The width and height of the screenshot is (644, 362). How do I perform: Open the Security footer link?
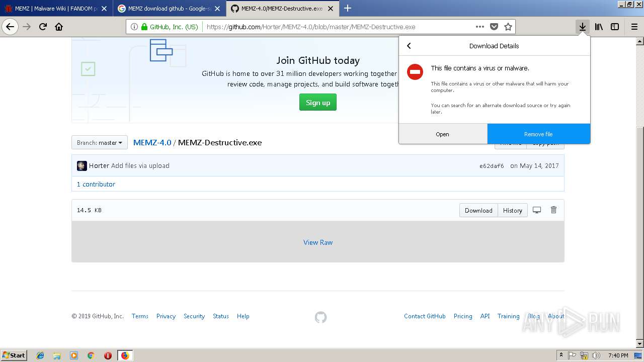194,316
